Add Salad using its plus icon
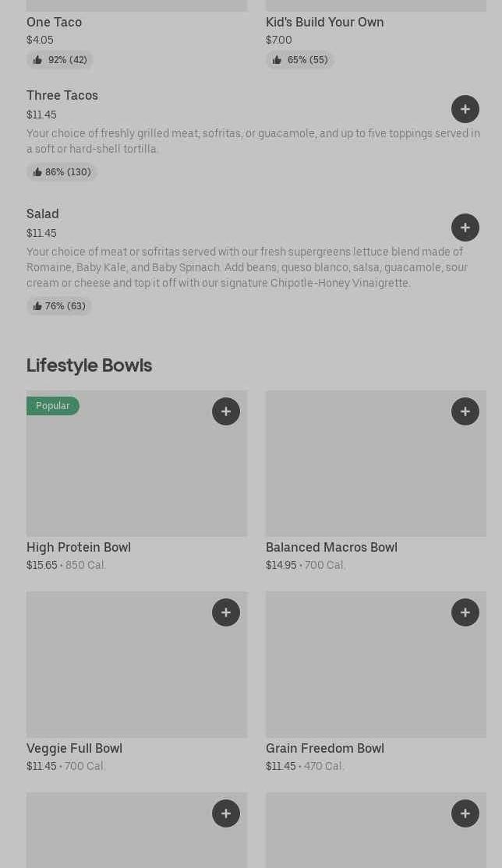The width and height of the screenshot is (502, 868). coord(465,228)
